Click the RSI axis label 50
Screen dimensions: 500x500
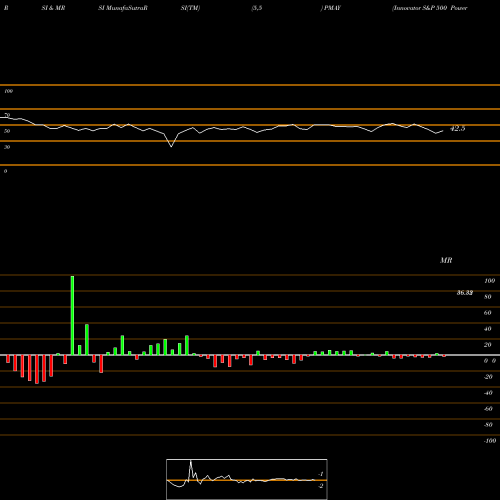7,131
